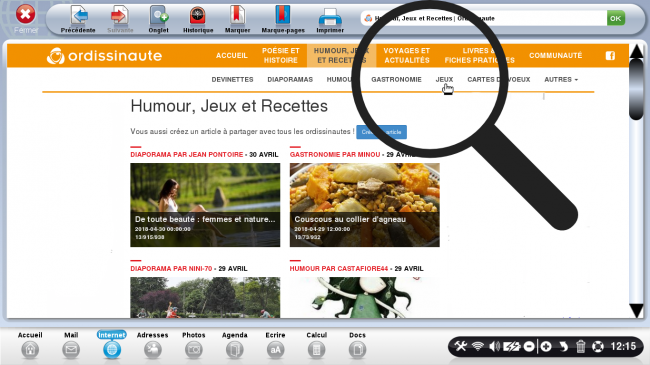Open Calcul in the dock
The height and width of the screenshot is (365, 650).
316,349
